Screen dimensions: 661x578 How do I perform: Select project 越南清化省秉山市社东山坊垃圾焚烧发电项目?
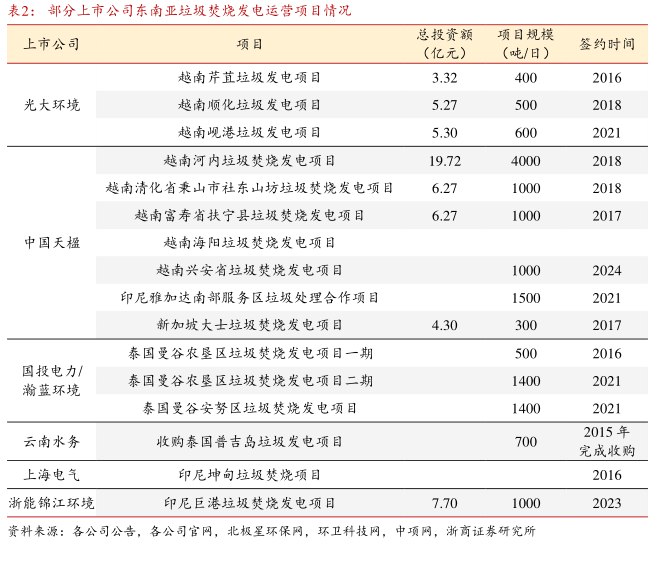pos(250,188)
